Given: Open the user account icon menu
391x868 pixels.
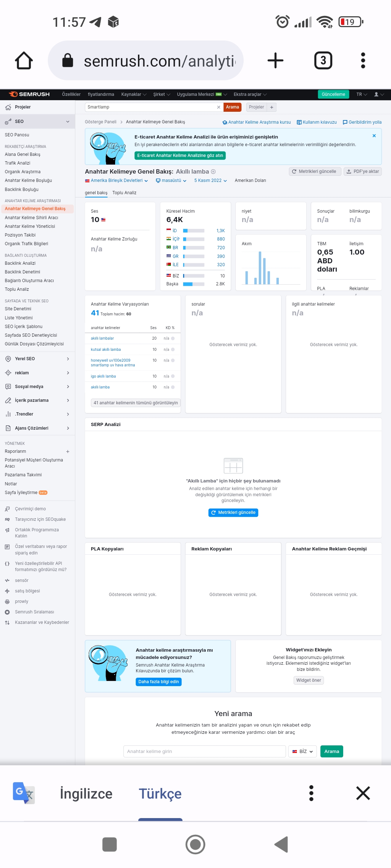Looking at the screenshot, I should click(379, 94).
